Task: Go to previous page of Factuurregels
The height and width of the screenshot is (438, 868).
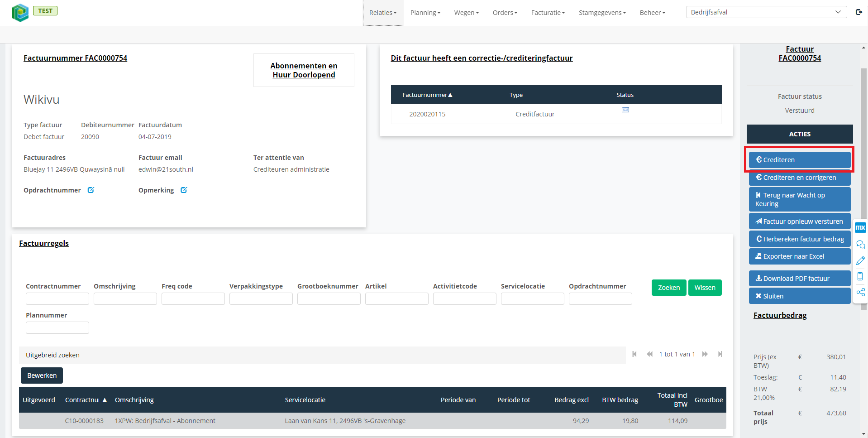Action: pos(649,354)
